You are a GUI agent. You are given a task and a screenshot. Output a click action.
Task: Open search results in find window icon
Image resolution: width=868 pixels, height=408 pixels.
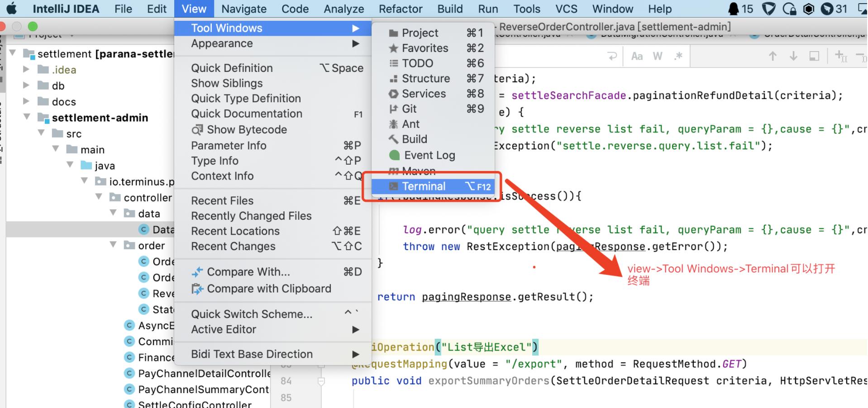(x=814, y=57)
